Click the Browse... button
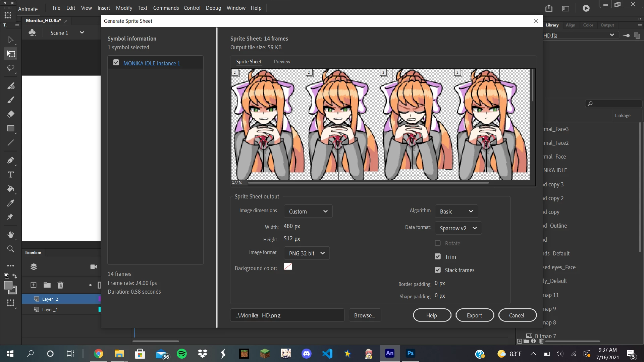This screenshot has height=362, width=644. 365,315
